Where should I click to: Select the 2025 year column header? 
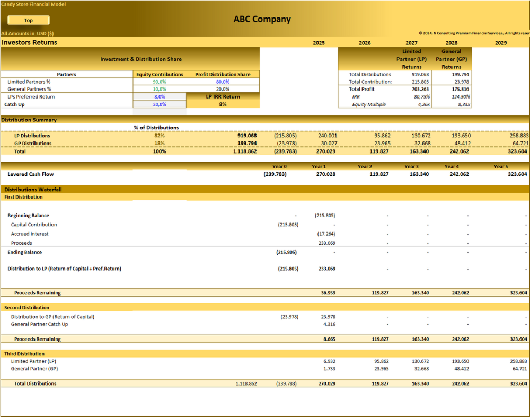tap(319, 43)
